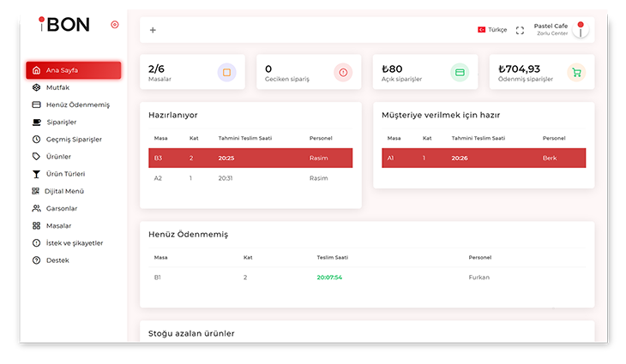Open Geçmiş Siparişler page
Screen dimensions: 626x364
pyautogui.click(x=73, y=139)
